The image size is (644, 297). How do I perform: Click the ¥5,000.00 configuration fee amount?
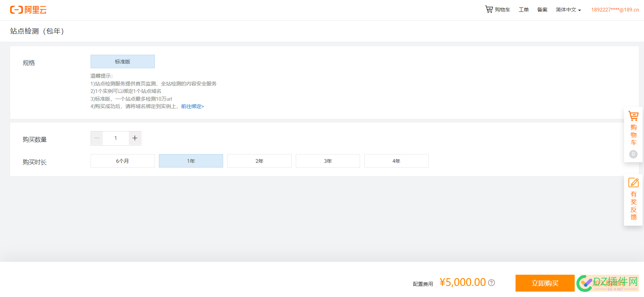[x=462, y=282]
